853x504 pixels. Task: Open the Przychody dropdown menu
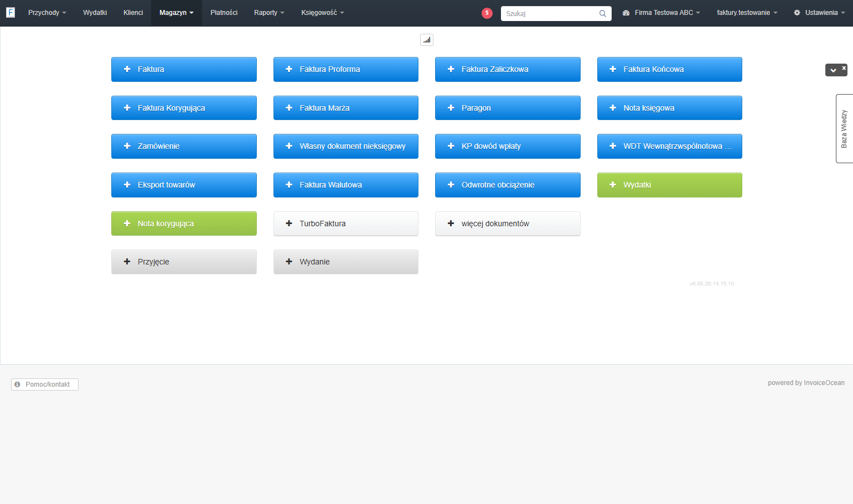tap(47, 13)
